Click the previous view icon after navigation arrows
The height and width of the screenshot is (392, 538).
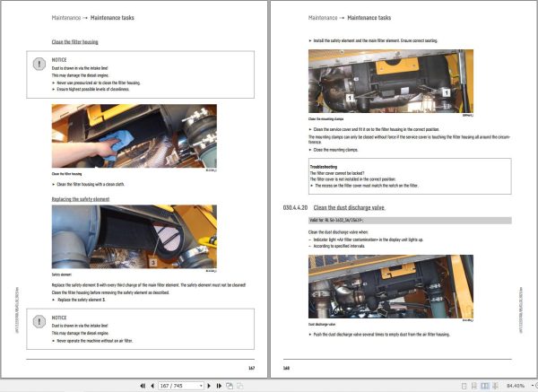[x=230, y=386]
